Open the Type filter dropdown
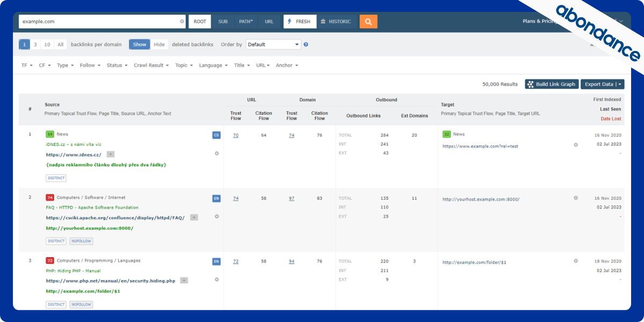This screenshot has height=322, width=644. (65, 65)
